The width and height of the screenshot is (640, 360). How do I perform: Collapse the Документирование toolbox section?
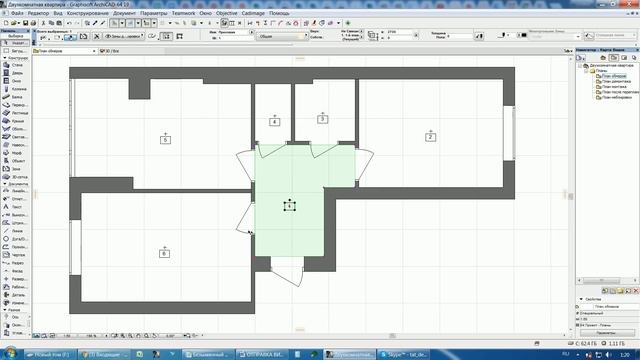[x=5, y=184]
